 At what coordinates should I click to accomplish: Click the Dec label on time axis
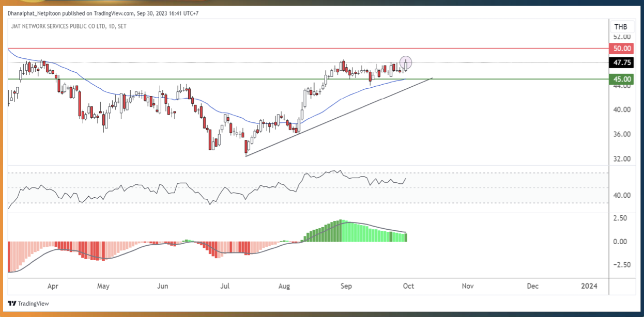(x=533, y=286)
